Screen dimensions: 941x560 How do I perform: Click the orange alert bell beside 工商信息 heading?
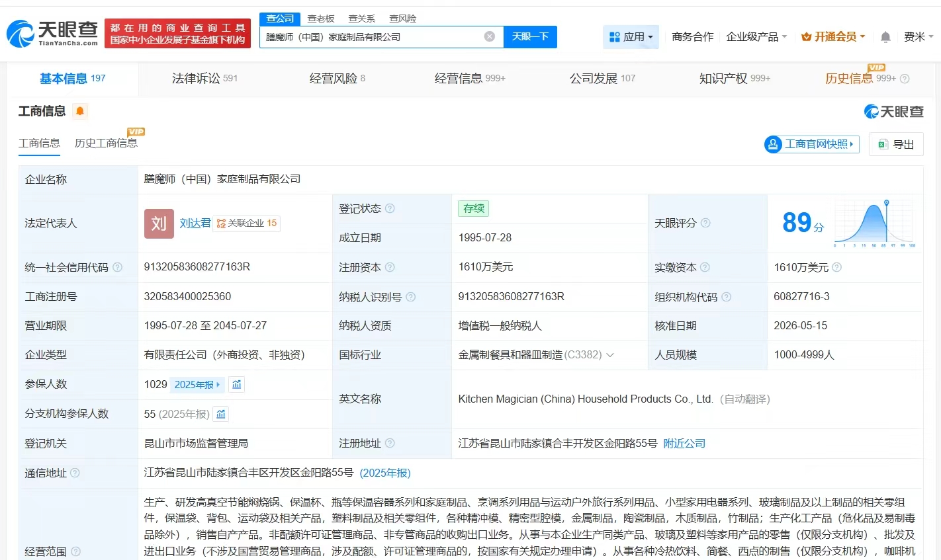coord(80,111)
